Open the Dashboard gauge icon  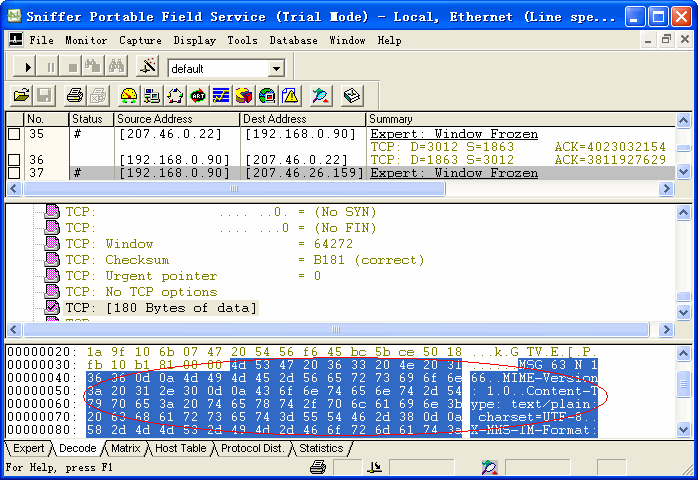click(129, 96)
